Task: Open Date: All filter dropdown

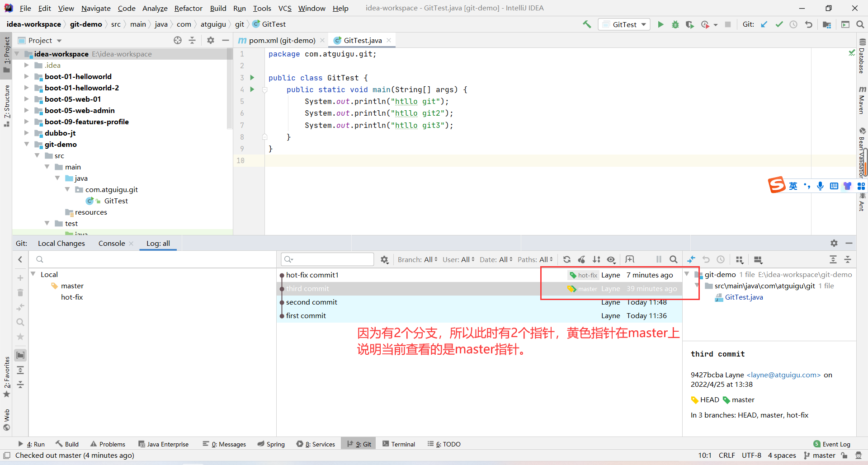Action: click(x=496, y=259)
